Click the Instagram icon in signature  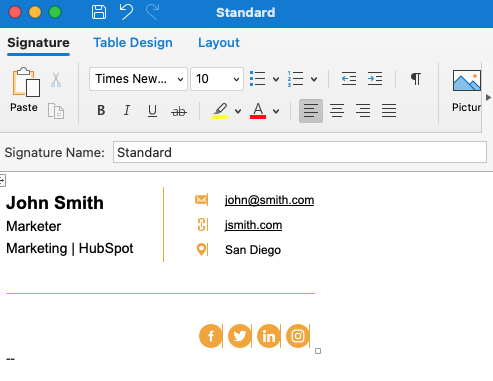[x=298, y=336]
